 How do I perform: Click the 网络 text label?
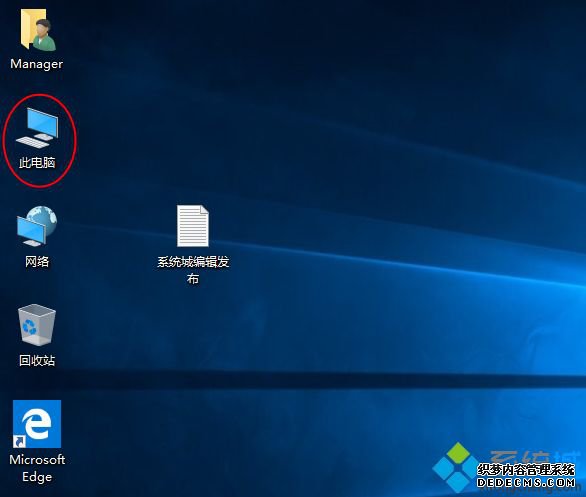[37, 261]
